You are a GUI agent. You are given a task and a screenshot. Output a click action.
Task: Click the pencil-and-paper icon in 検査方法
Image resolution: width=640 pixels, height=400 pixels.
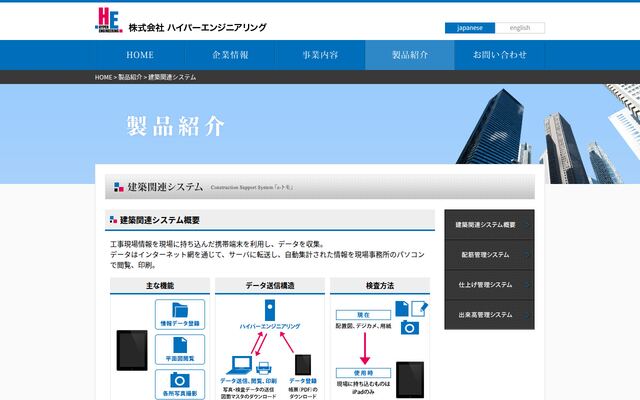click(420, 309)
